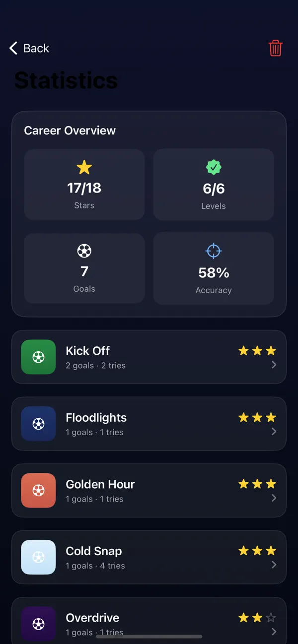Image resolution: width=298 pixels, height=644 pixels.
Task: Select the Golden Hour level title
Action: [100, 484]
